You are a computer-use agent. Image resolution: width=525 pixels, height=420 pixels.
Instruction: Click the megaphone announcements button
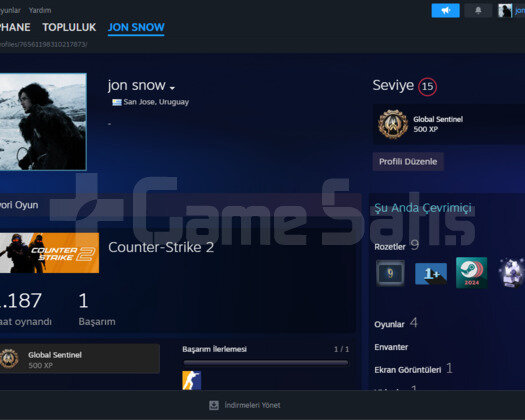coord(445,10)
